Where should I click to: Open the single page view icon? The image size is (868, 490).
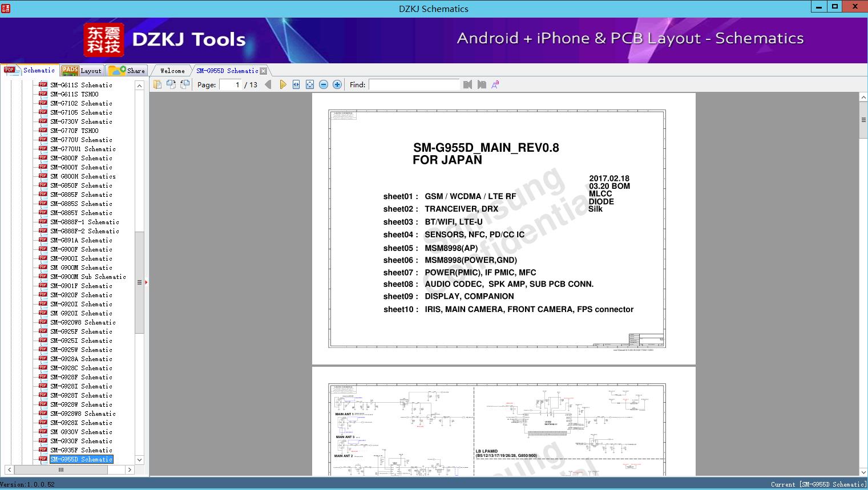(158, 84)
